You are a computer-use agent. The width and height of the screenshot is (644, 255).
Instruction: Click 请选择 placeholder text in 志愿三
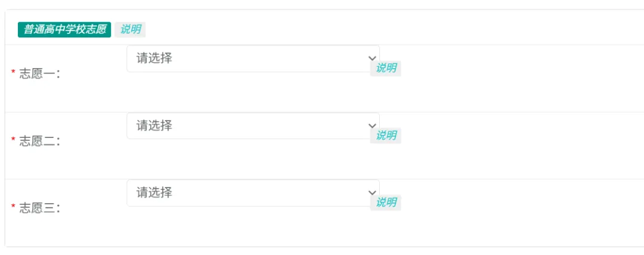tap(154, 192)
